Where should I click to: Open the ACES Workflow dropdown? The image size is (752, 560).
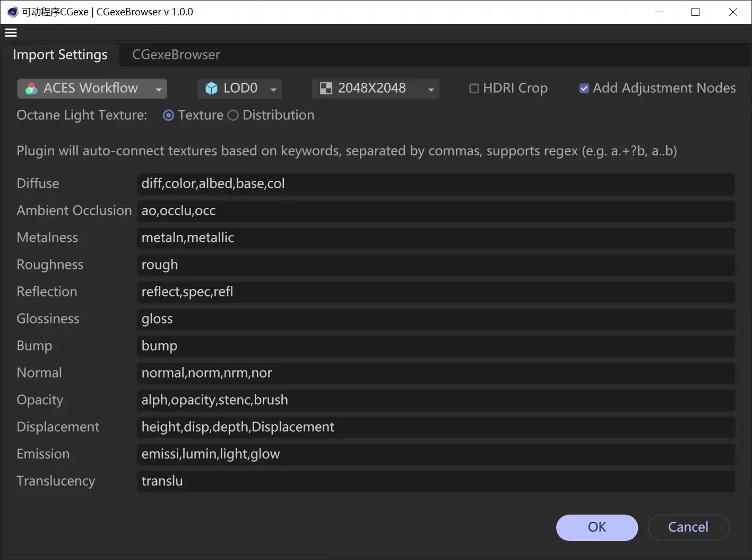click(x=92, y=89)
